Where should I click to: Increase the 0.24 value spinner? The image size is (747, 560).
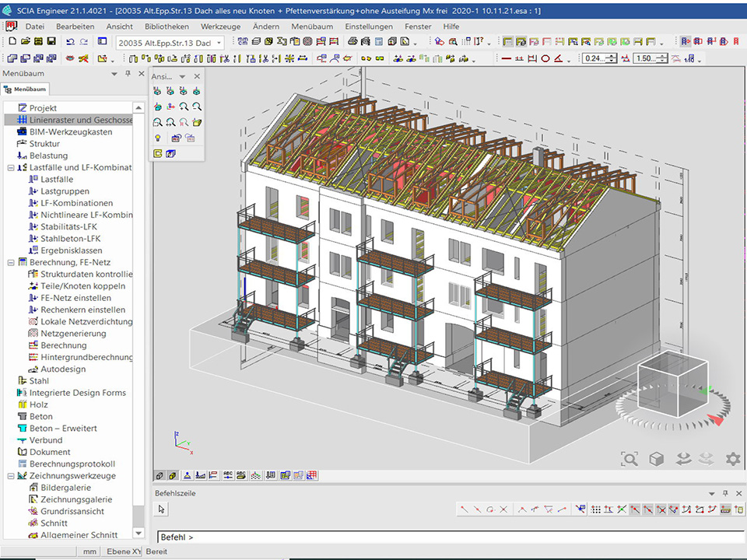(x=612, y=55)
